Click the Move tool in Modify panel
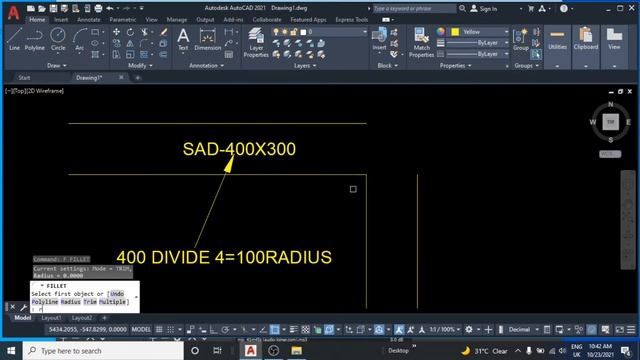Viewport: 640px width, 360px height. (x=116, y=32)
